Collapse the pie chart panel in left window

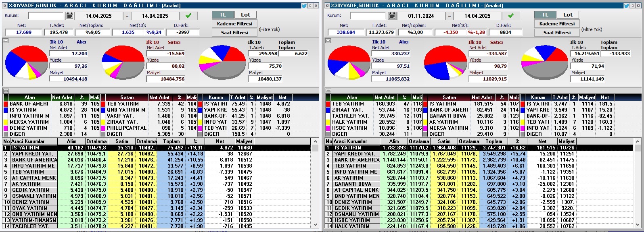pyautogui.click(x=6, y=40)
